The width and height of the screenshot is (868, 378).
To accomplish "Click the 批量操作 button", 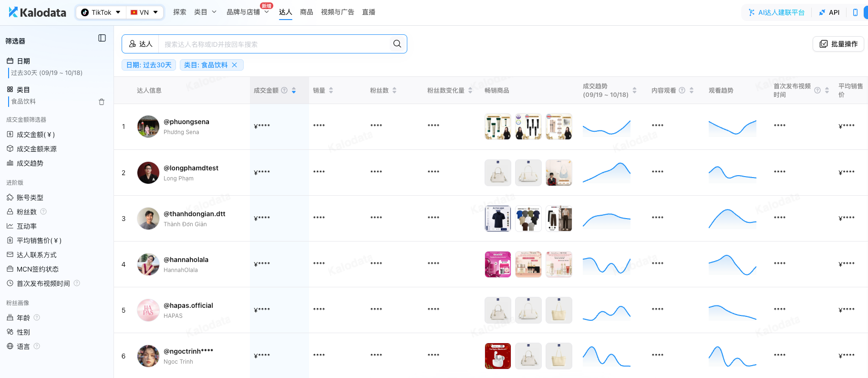I will pos(838,44).
